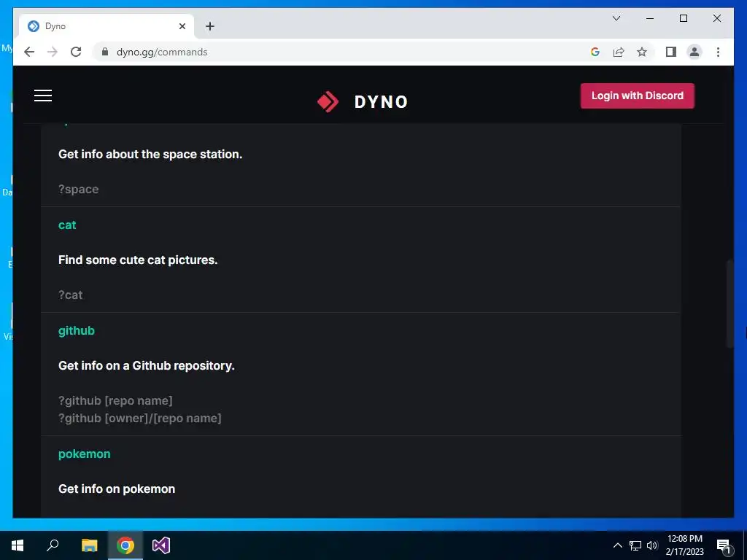Click the page vertical scrollbar thumb
Screen dimensions: 747x560
(729, 304)
